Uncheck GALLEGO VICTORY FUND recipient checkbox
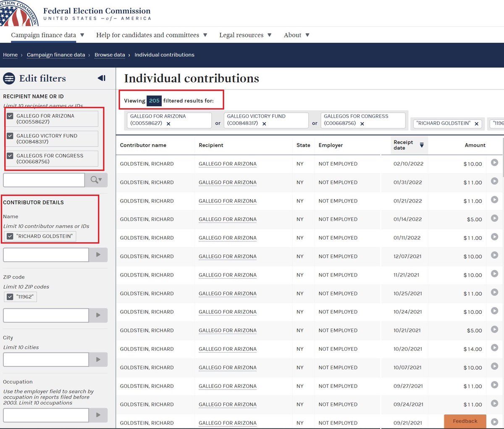Viewport: 504px width, 429px height. click(x=10, y=136)
